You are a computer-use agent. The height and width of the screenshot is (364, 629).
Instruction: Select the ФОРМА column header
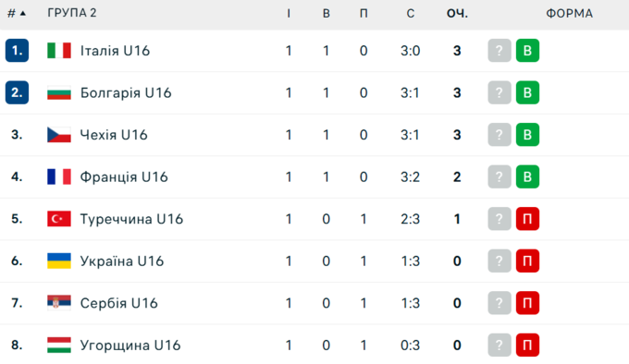click(x=569, y=13)
